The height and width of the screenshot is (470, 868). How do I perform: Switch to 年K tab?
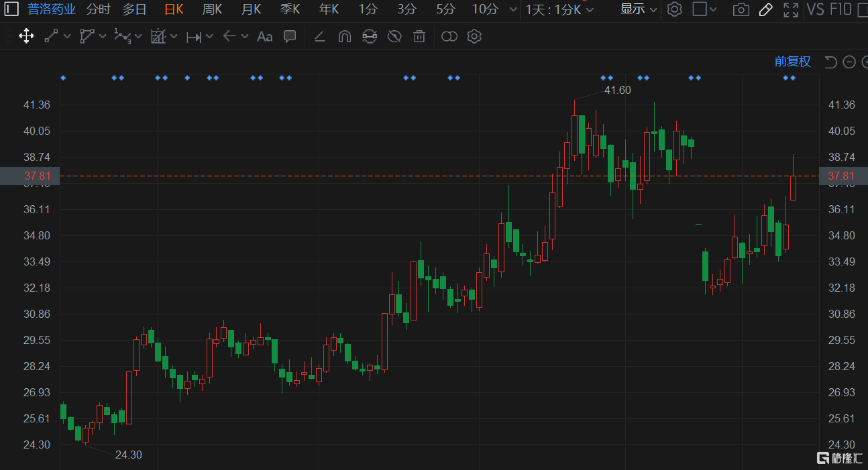329,9
